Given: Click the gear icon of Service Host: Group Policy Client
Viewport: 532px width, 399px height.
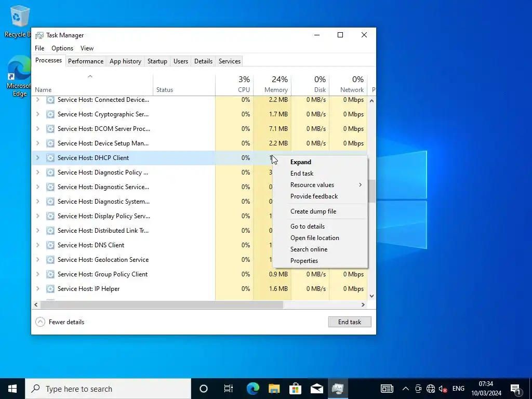Looking at the screenshot, I should [50, 274].
